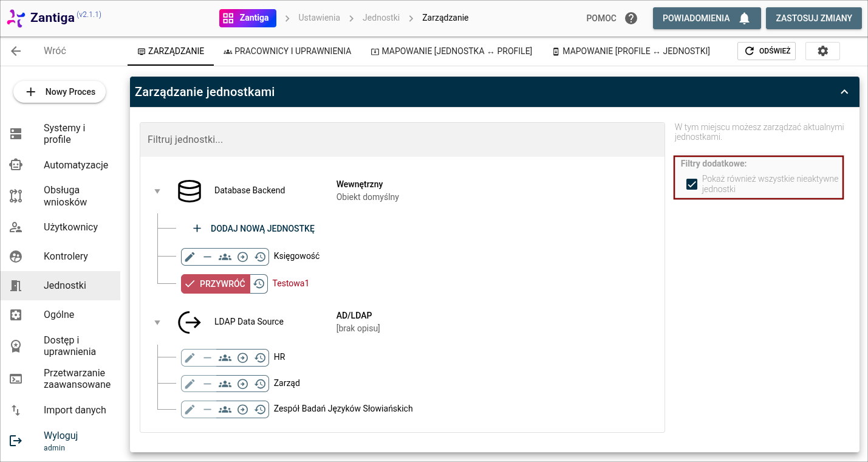
Task: Click the back arrow next to Wróć
Action: tap(16, 51)
